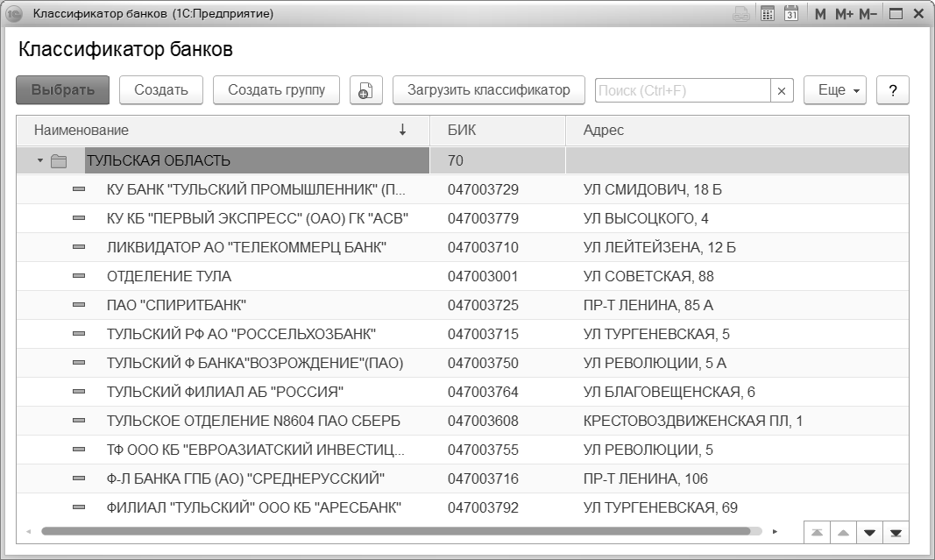Select the ТУЛЬСКАЯ ОБЛАСТЬ group row
Image resolution: width=935 pixels, height=560 pixels.
pyautogui.click(x=463, y=160)
